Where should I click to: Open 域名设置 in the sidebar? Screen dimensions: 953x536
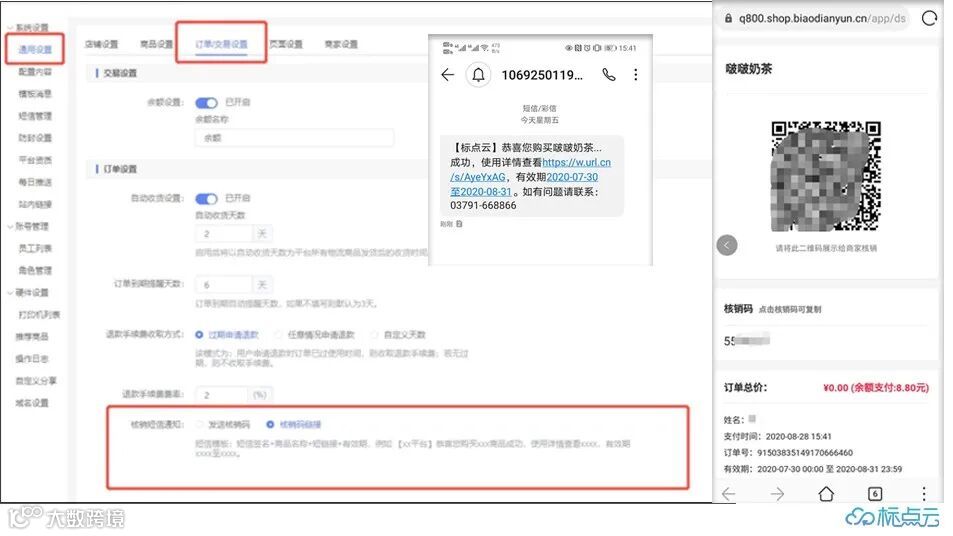32,402
